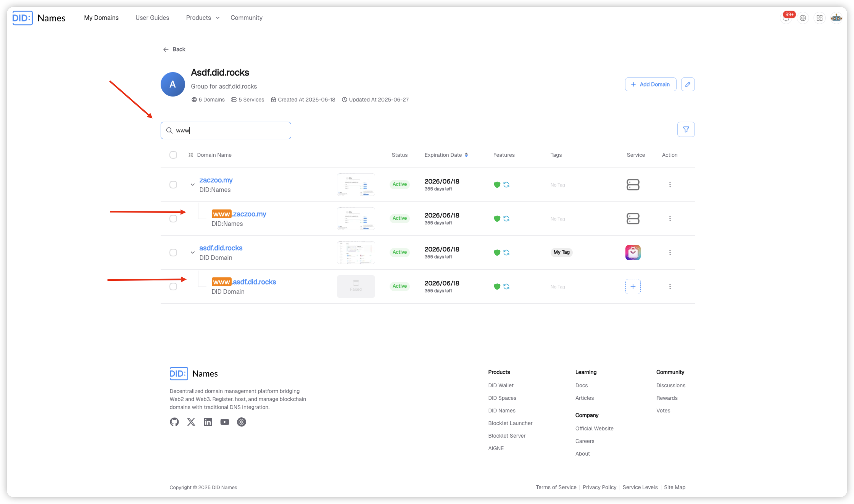Check the www.asdf.did.rocks row checkbox
This screenshot has height=504, width=854.
173,287
